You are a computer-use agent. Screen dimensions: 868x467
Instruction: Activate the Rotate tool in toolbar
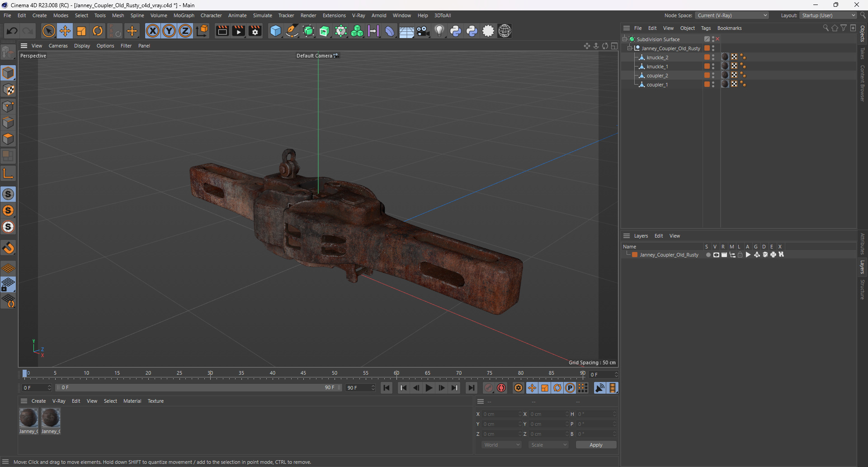[98, 31]
